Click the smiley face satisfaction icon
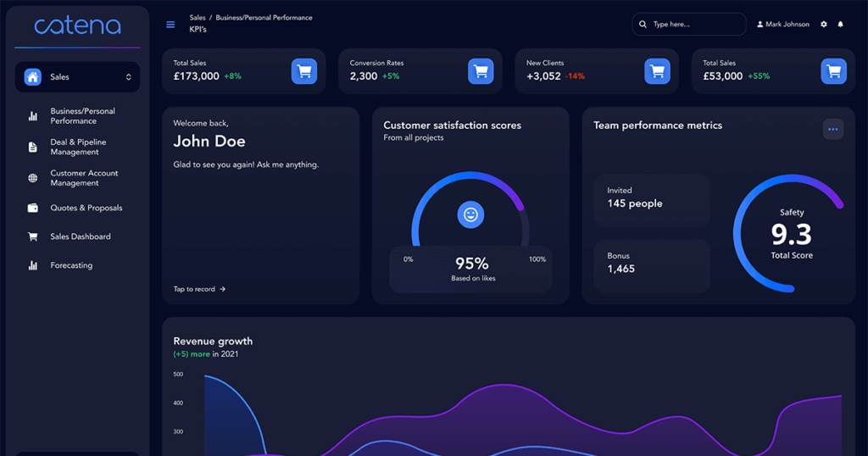 click(x=470, y=214)
